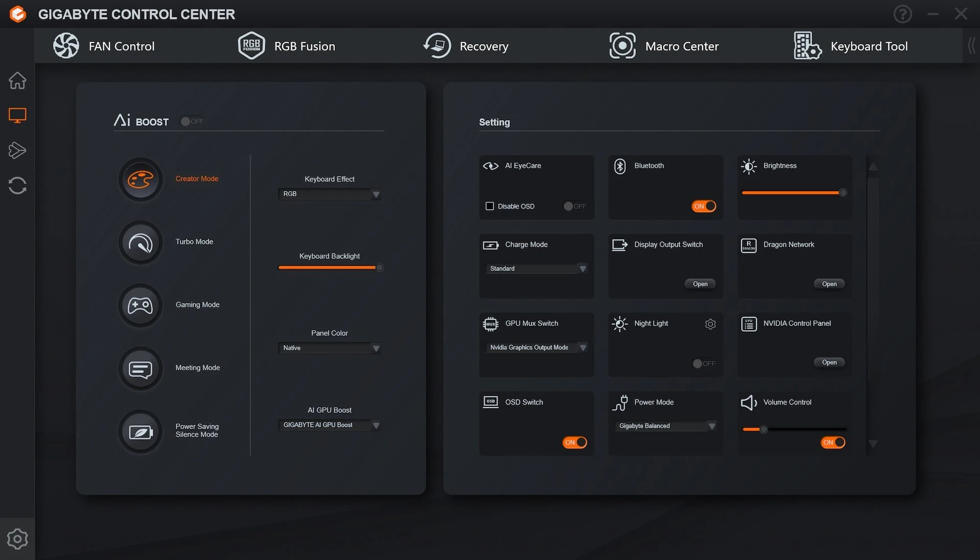The height and width of the screenshot is (560, 980).
Task: Click the Dragon Network icon
Action: [x=749, y=246]
